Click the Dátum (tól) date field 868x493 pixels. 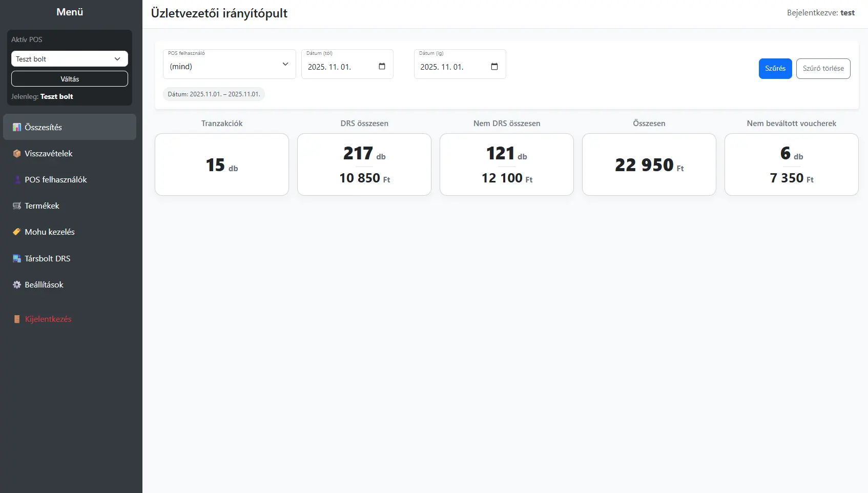338,67
